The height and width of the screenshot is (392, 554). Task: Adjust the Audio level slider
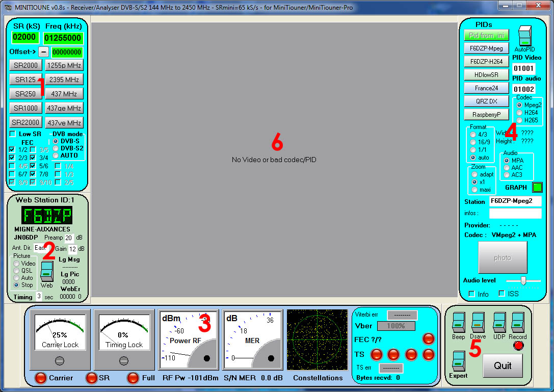click(523, 280)
